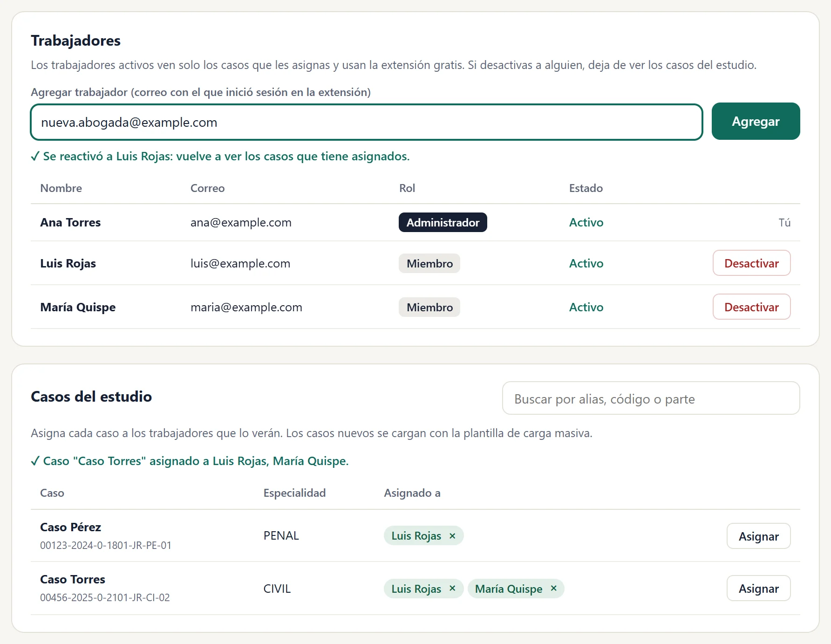Click PENAL specialty cell
The image size is (831, 644).
[281, 536]
